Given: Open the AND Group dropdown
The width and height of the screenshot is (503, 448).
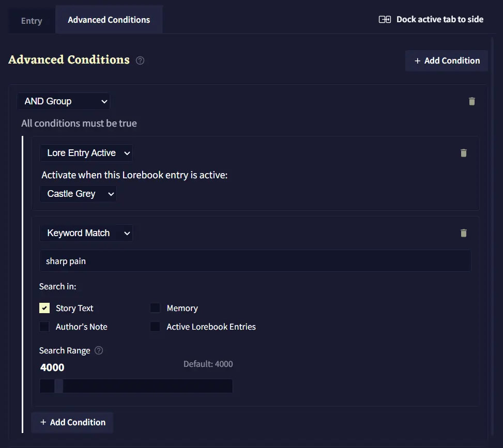Looking at the screenshot, I should tap(64, 101).
